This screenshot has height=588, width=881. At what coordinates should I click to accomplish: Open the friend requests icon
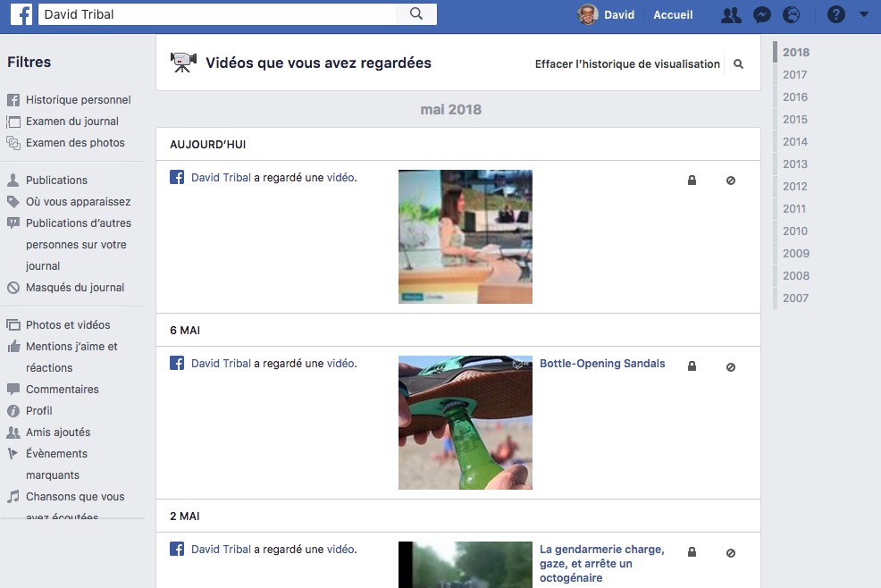click(x=731, y=14)
